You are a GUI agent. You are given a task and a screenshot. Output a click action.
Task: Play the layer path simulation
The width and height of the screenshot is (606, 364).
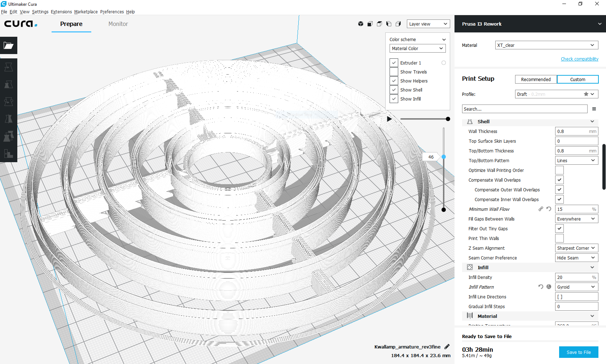point(389,119)
